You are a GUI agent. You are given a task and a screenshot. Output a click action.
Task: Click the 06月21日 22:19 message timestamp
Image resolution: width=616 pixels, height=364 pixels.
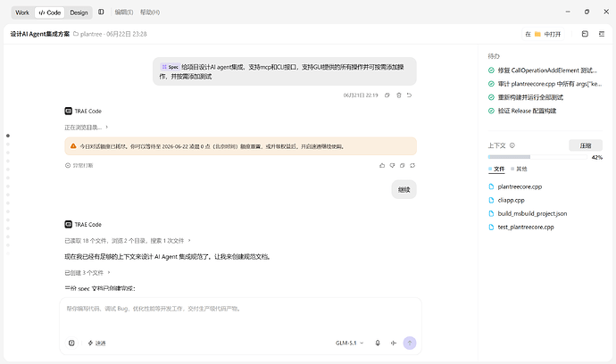click(361, 95)
